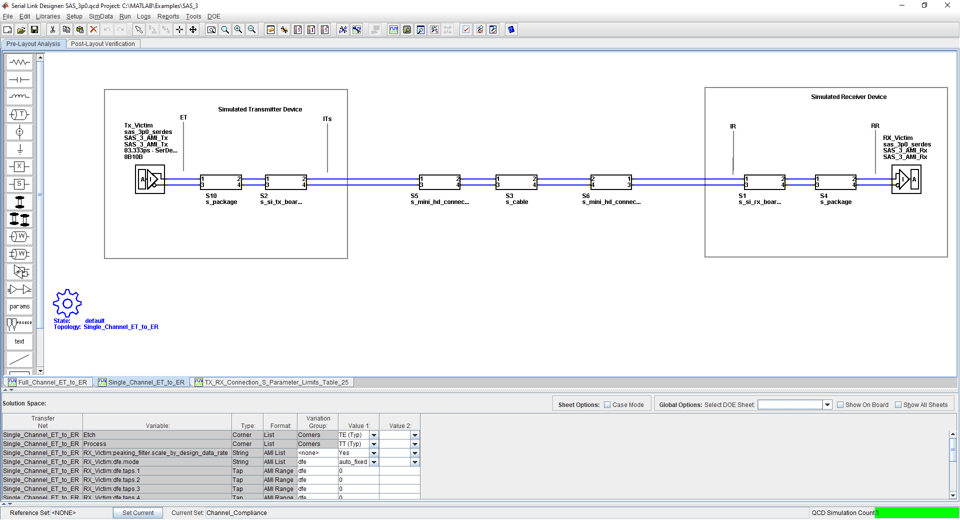Click the New file toolbar icon

[7, 29]
